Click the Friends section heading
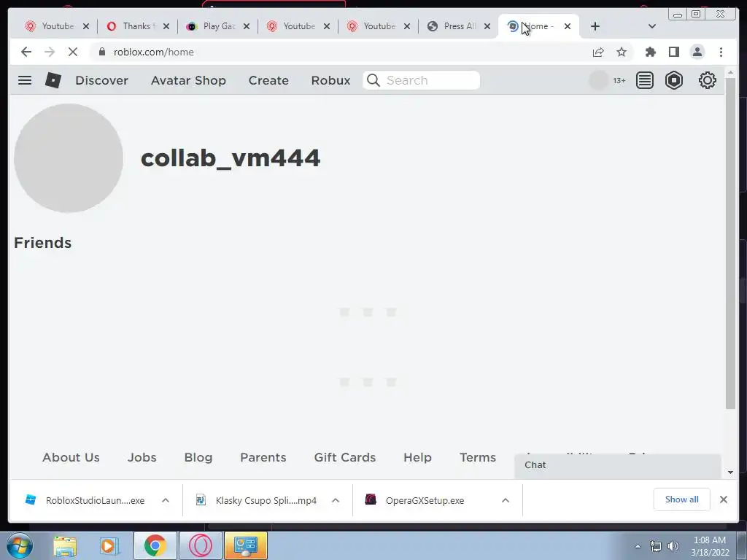Image resolution: width=747 pixels, height=560 pixels. [x=43, y=243]
